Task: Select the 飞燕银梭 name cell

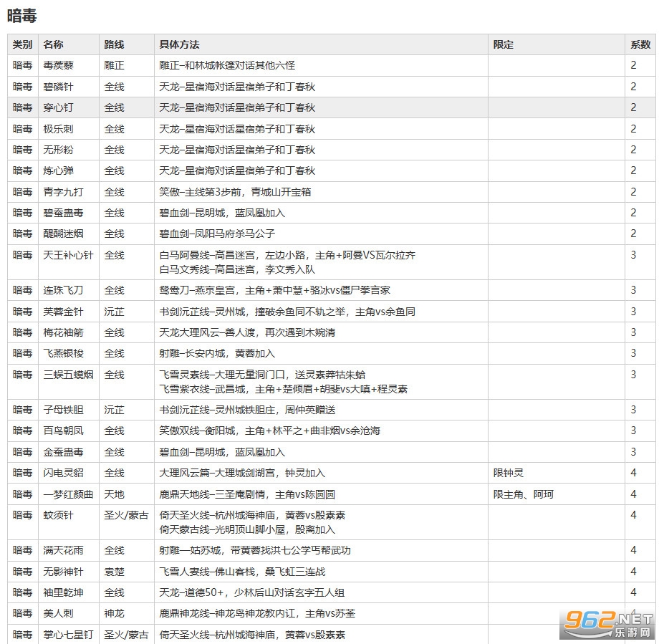Action: click(69, 353)
